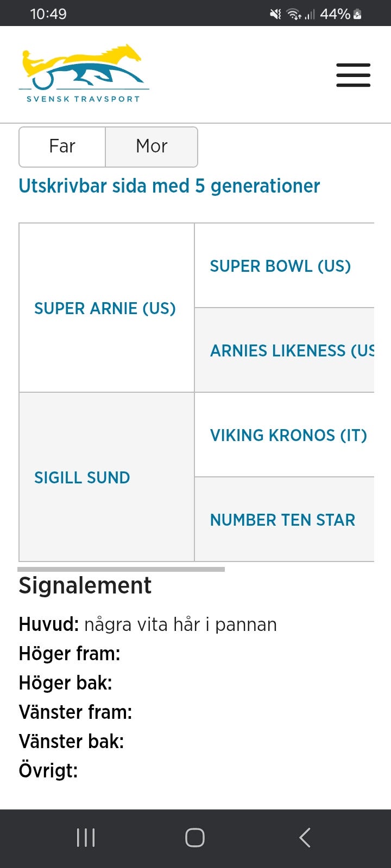Tap the Android home button

tap(195, 838)
